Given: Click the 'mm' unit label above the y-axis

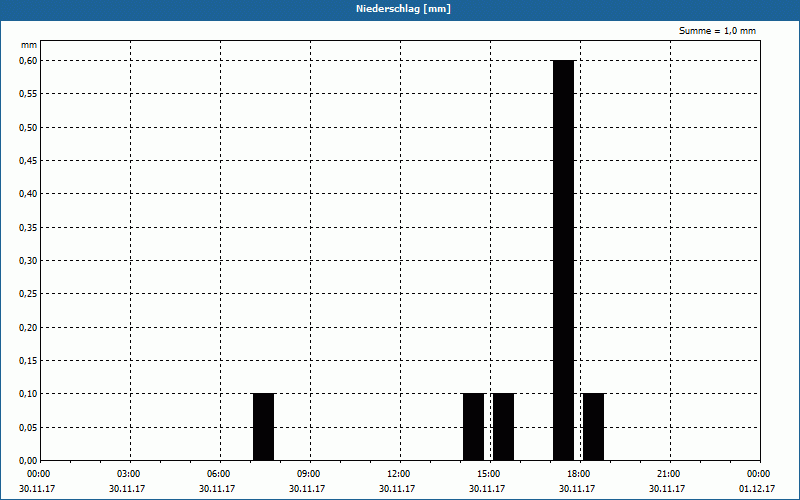Looking at the screenshot, I should tap(29, 45).
